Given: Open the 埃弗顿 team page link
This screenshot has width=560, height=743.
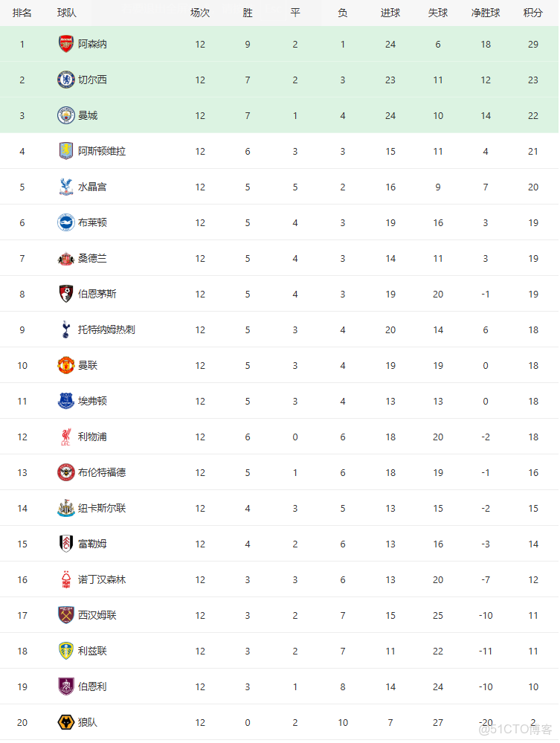Looking at the screenshot, I should click(92, 401).
